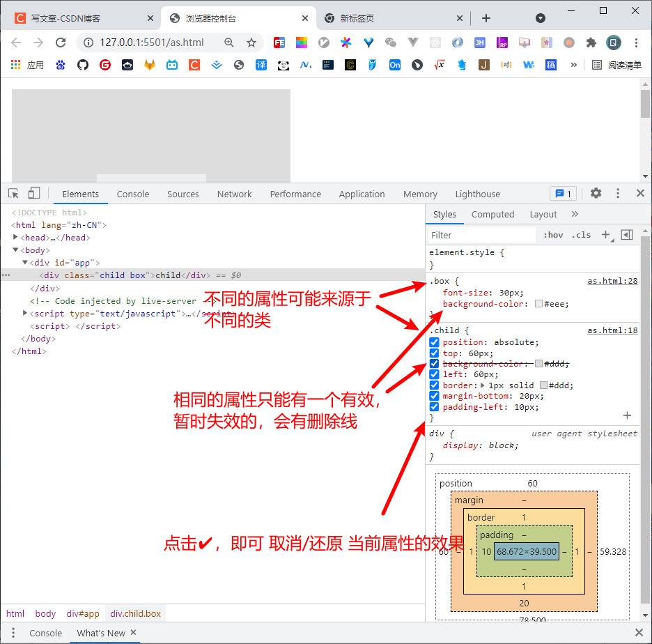Uncheck the position: absolute property
Screen dimensions: 652x644
click(434, 342)
